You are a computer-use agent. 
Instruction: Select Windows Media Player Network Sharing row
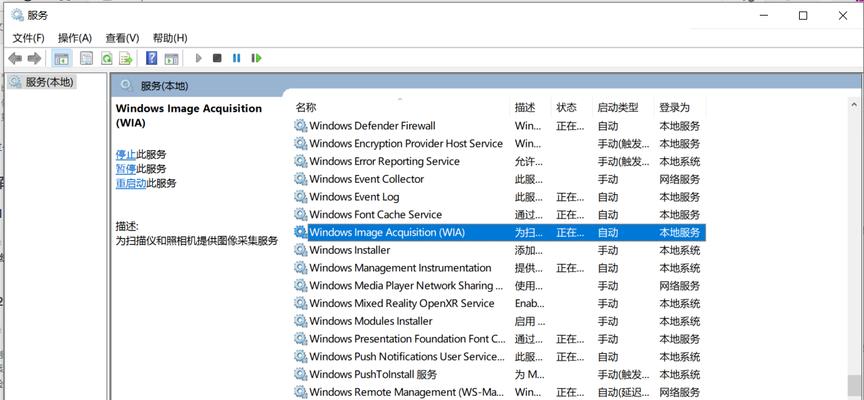pyautogui.click(x=499, y=285)
